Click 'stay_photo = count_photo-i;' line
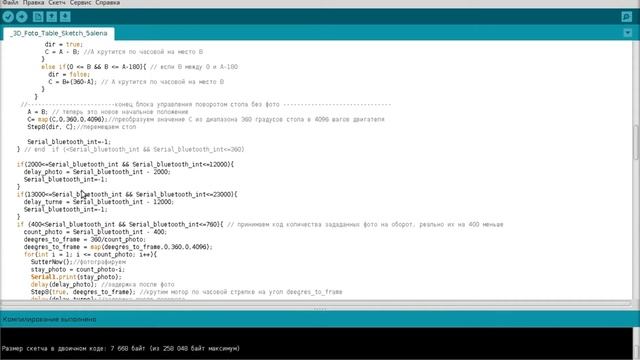Image resolution: width=640 pixels, height=360 pixels. pyautogui.click(x=78, y=269)
